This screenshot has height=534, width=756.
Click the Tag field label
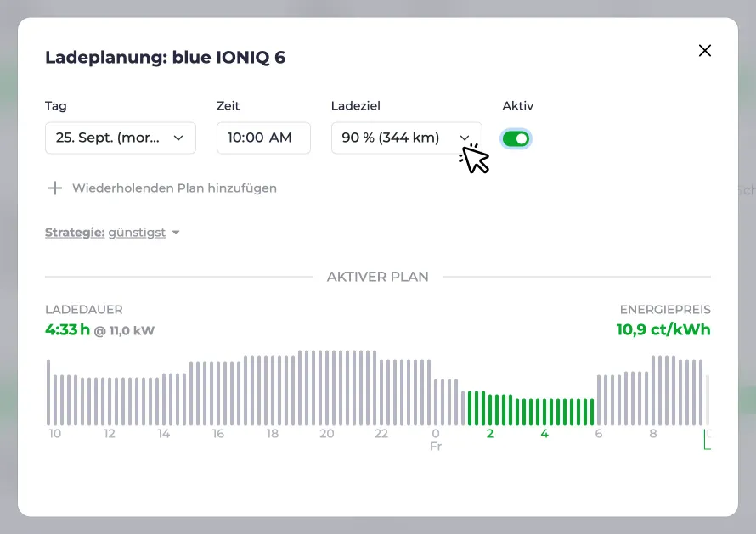coord(56,105)
